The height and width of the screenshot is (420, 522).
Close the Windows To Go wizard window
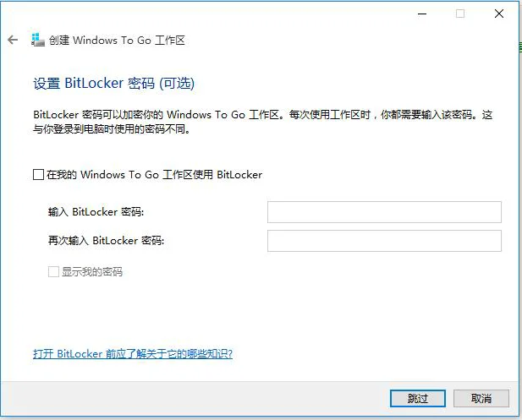[x=498, y=14]
